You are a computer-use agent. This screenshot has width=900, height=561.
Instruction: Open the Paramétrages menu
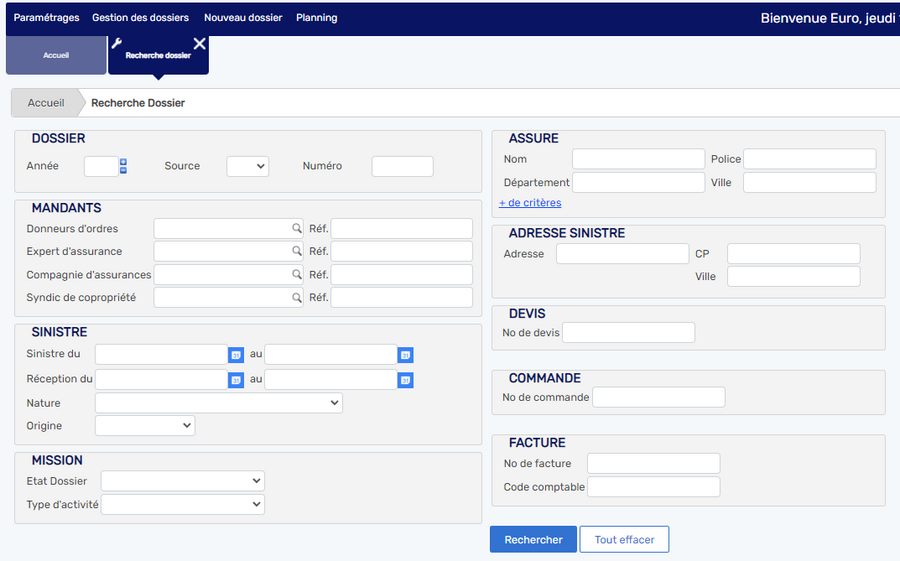coord(46,18)
